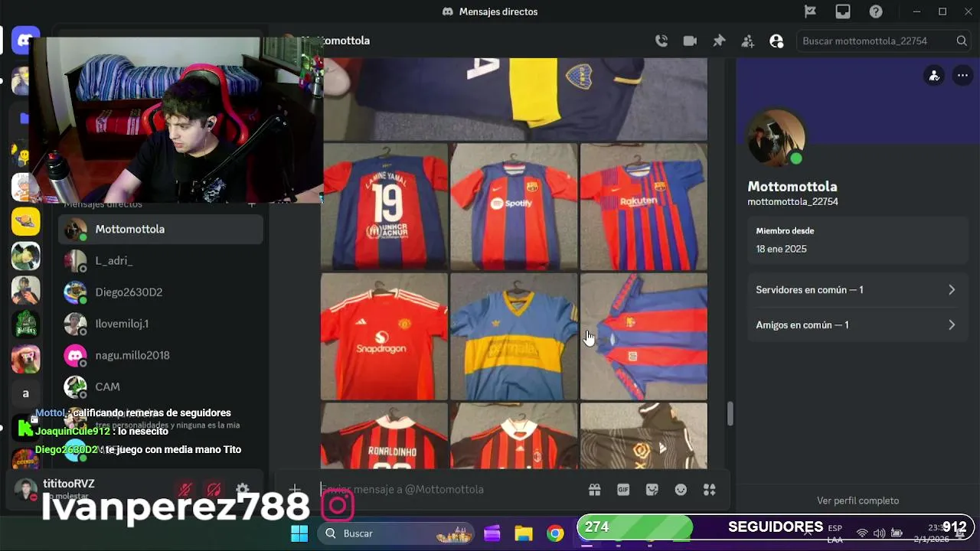Open the Ronaldinho striped jersey image
This screenshot has width=980, height=551.
384,436
